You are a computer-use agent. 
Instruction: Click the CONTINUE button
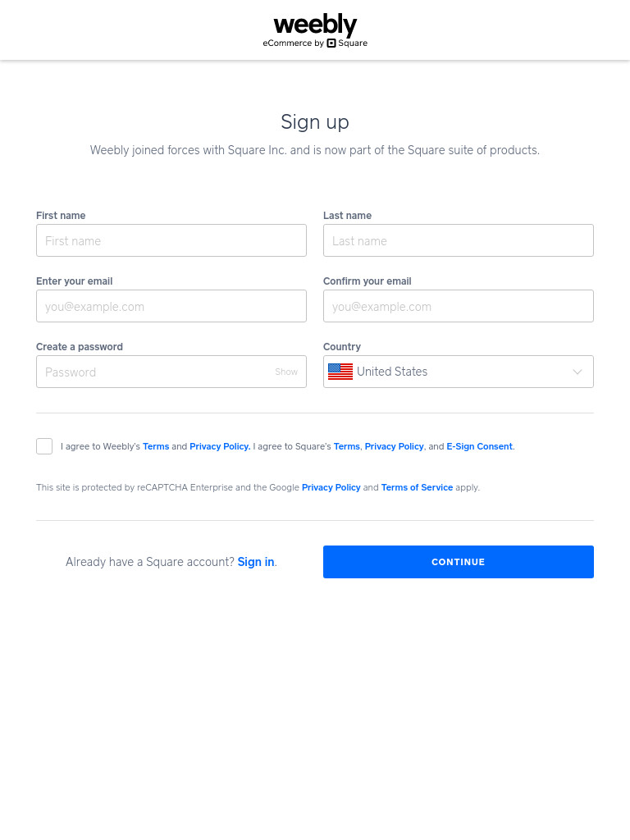coord(458,561)
